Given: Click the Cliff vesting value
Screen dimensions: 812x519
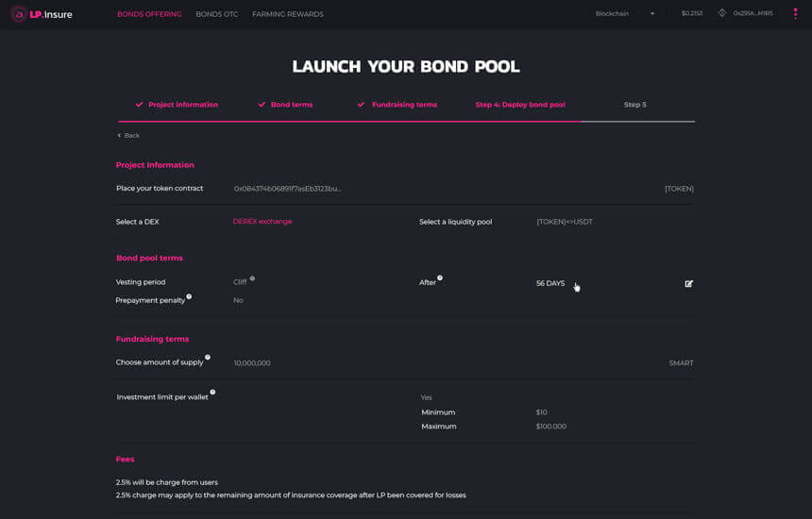Looking at the screenshot, I should [x=240, y=282].
